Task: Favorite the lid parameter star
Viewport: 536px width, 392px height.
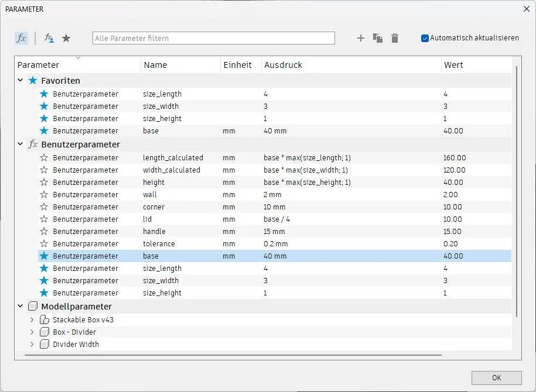Action: [44, 219]
